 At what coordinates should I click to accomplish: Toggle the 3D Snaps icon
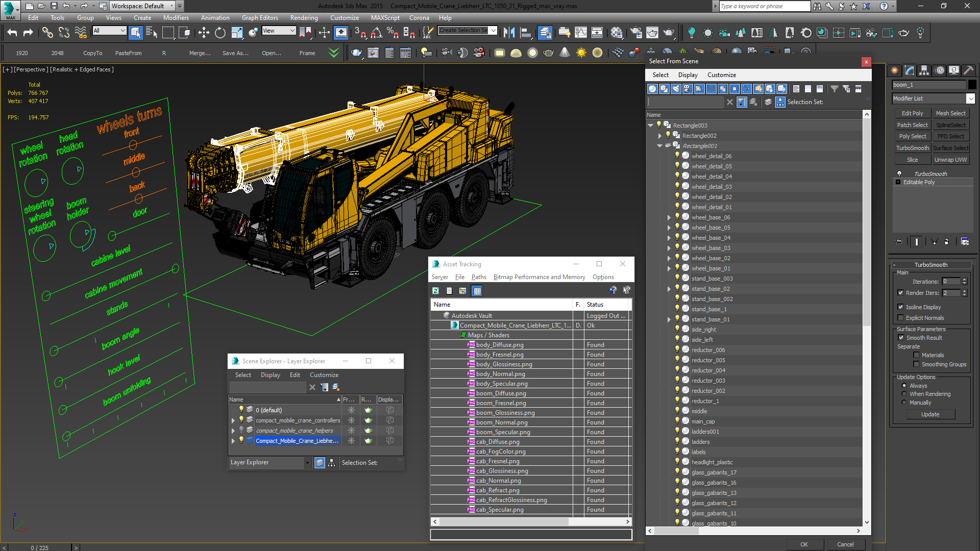click(x=360, y=33)
